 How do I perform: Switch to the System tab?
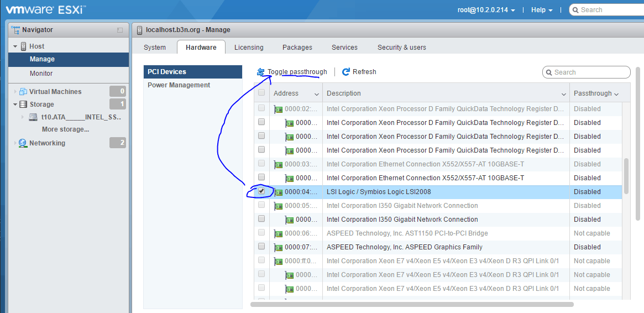point(155,47)
